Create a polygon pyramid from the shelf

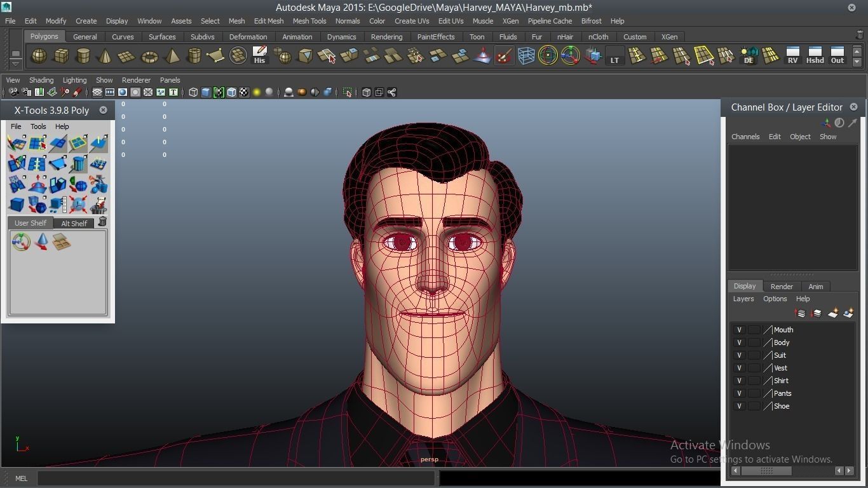[172, 56]
